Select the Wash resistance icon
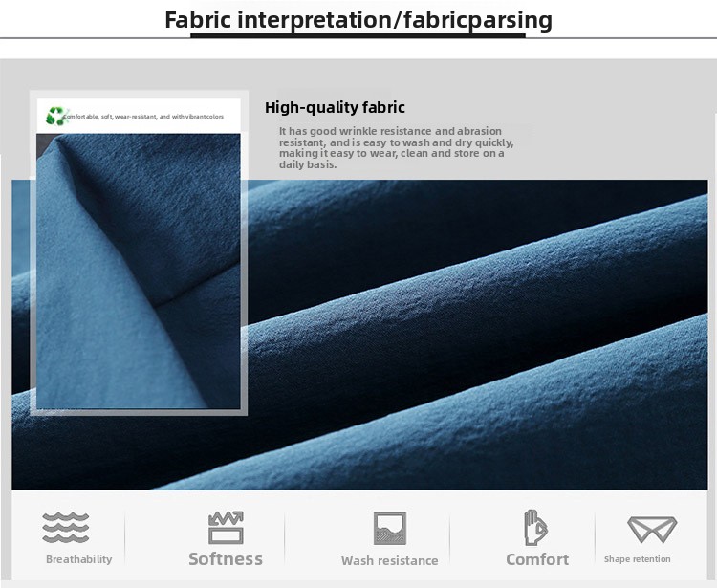The width and height of the screenshot is (717, 588). (x=389, y=528)
